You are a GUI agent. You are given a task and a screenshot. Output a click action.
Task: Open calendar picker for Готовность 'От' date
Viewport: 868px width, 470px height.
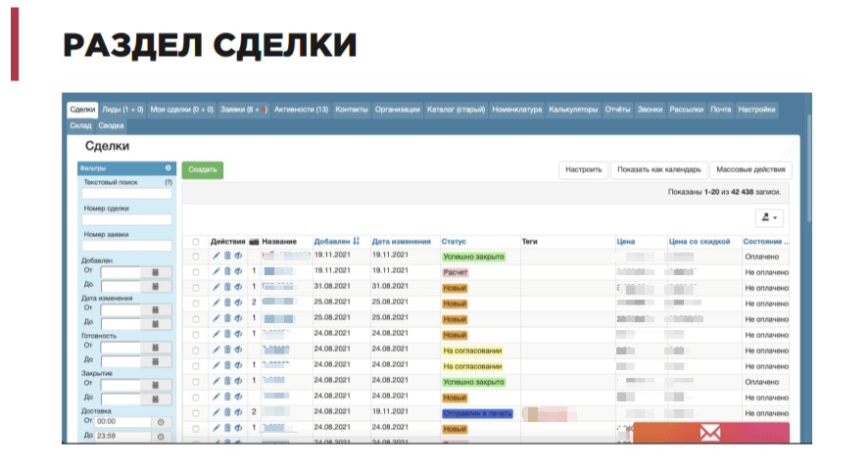pyautogui.click(x=156, y=348)
